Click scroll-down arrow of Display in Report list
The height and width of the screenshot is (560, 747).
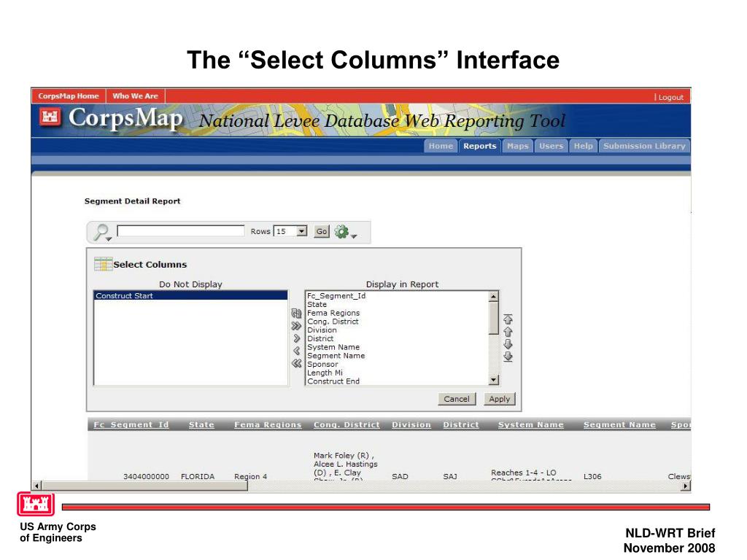coord(494,380)
